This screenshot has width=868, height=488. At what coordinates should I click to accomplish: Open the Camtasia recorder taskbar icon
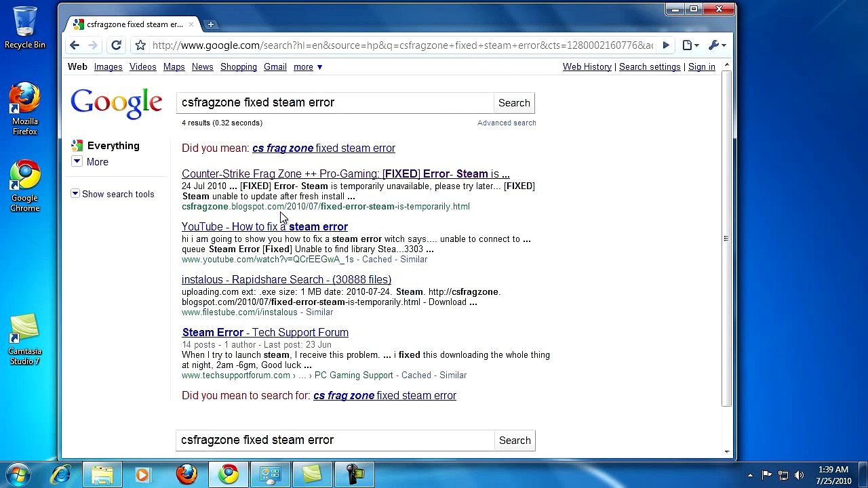tap(355, 474)
